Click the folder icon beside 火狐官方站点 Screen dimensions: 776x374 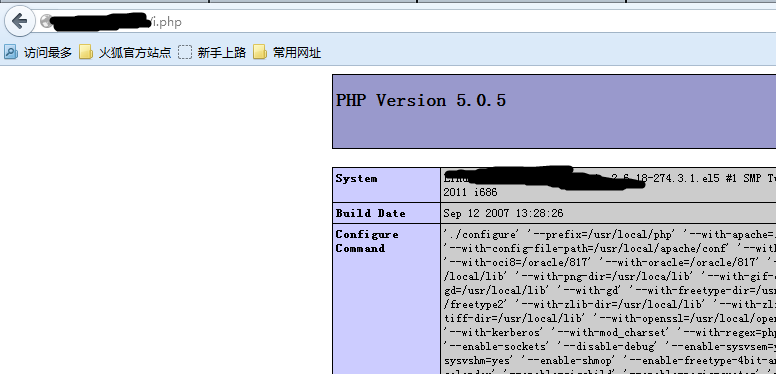pyautogui.click(x=86, y=52)
